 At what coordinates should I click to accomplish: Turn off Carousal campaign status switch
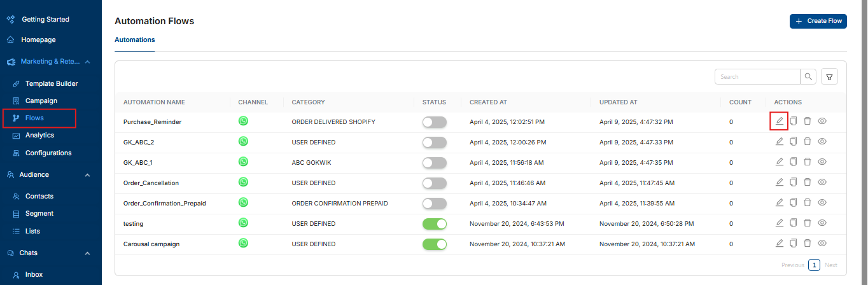(435, 244)
